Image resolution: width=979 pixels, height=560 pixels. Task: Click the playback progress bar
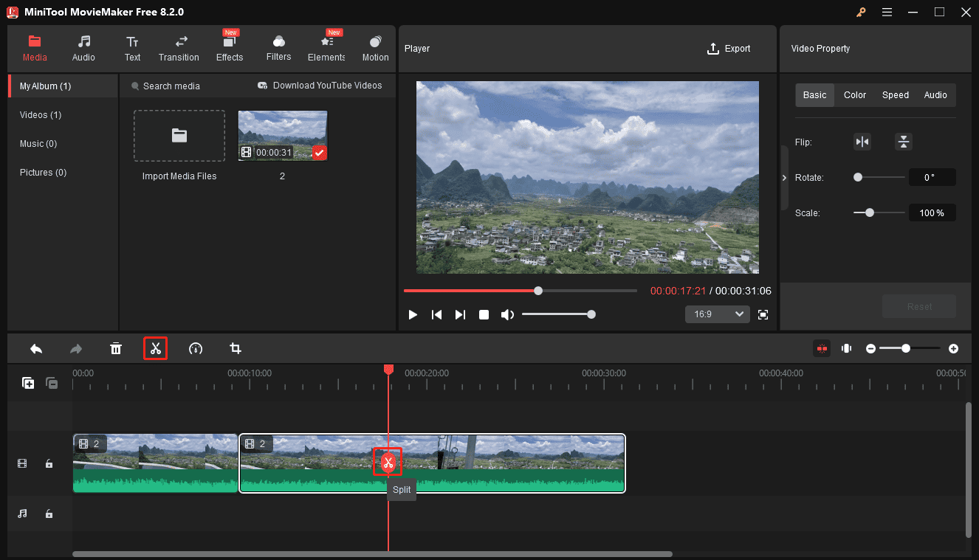coord(520,291)
